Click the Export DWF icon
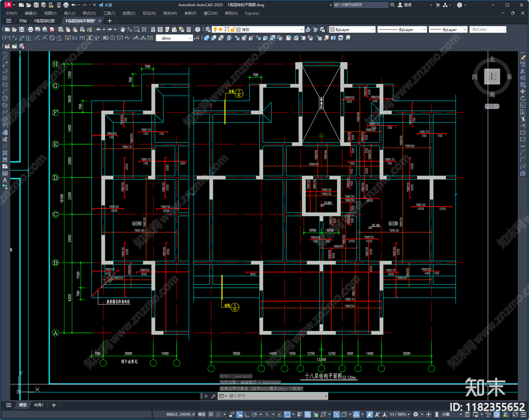This screenshot has width=529, height=420. (x=52, y=29)
